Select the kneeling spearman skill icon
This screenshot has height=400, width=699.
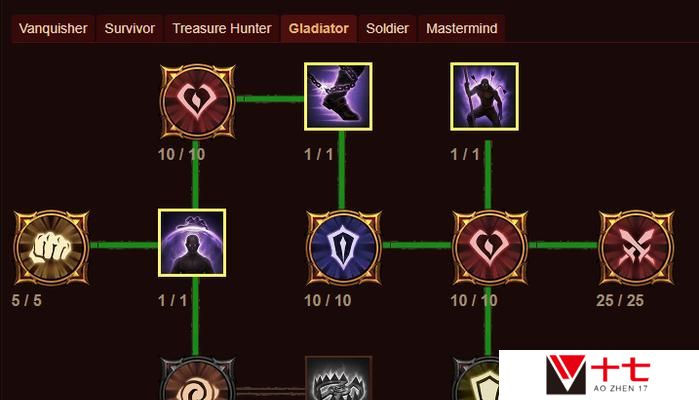[484, 97]
